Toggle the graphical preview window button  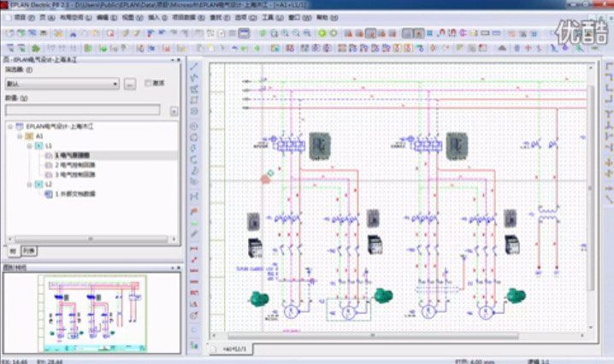[244, 33]
